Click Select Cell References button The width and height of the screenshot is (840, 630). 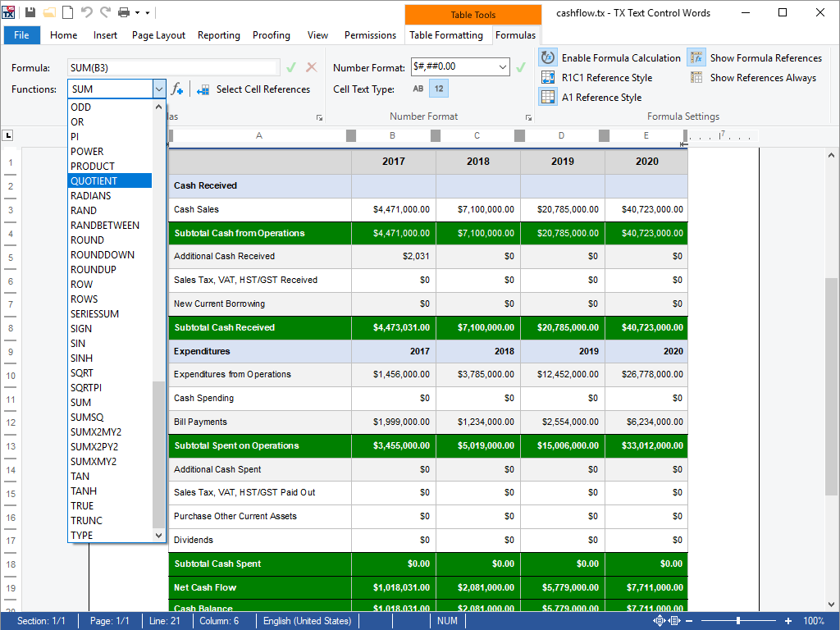253,89
